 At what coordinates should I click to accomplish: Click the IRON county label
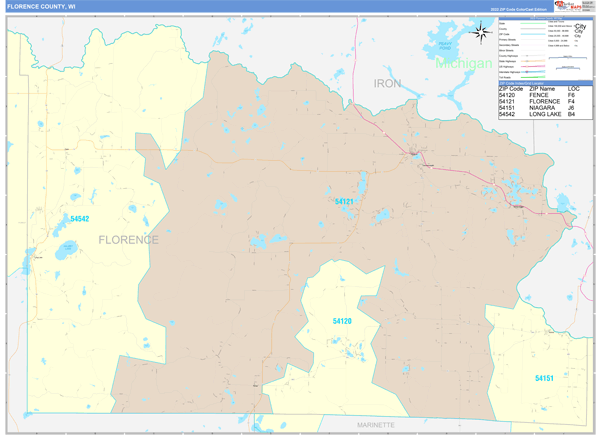point(387,83)
